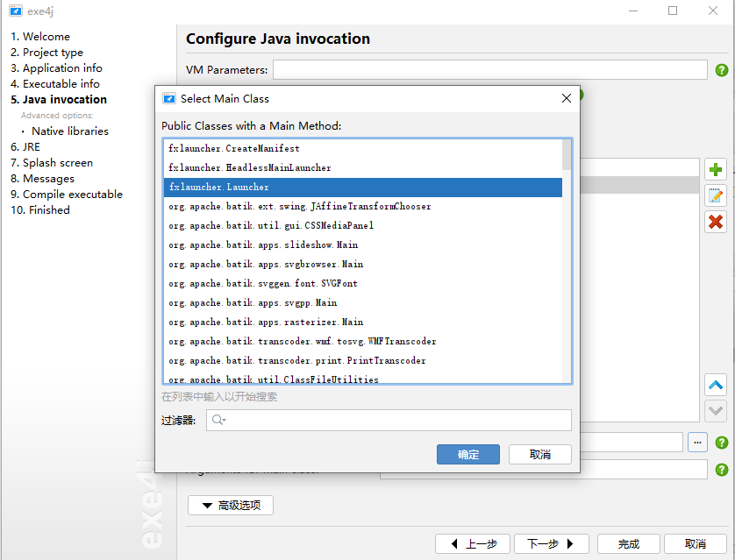Select step 5. Java invocation
The image size is (735, 560).
(59, 100)
